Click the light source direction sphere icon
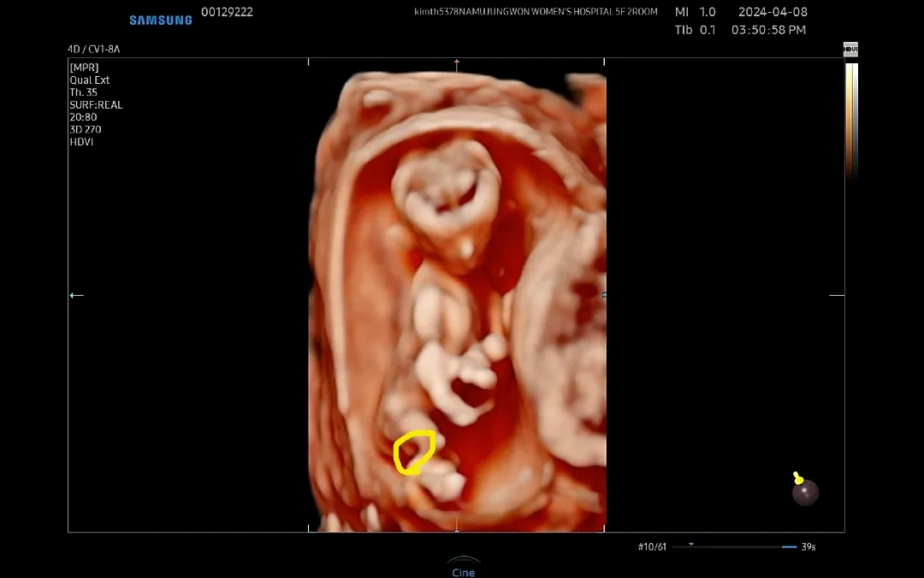The image size is (924, 578). point(804,490)
